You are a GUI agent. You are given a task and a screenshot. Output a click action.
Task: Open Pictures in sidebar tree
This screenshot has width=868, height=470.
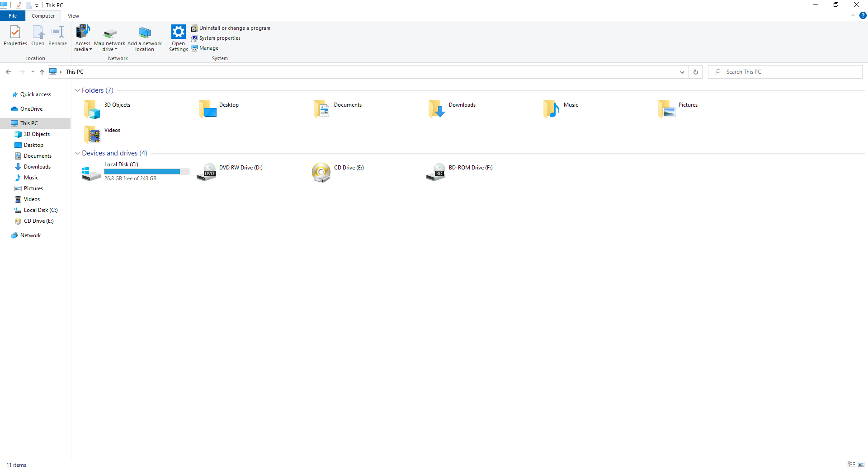(x=33, y=188)
